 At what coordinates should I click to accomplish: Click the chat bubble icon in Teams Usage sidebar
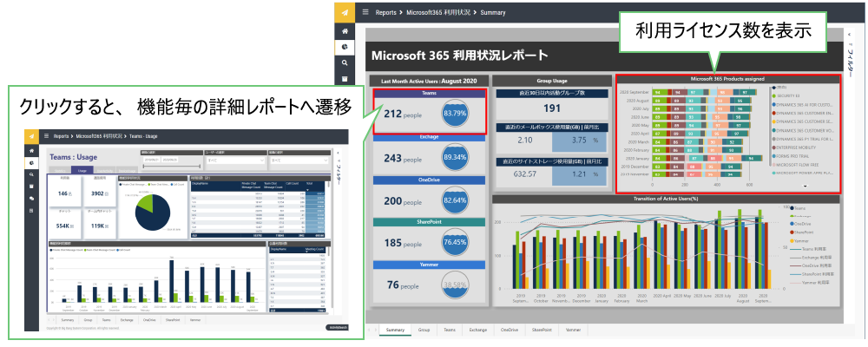pyautogui.click(x=30, y=198)
